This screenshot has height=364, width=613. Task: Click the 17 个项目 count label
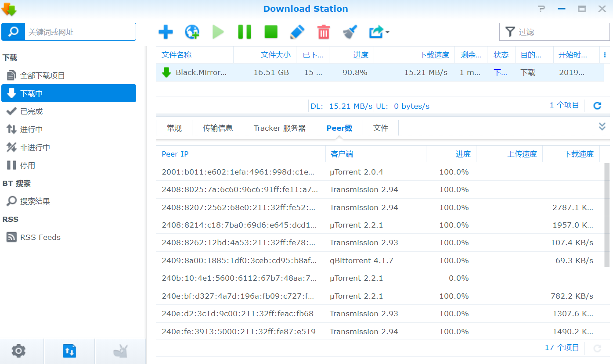[562, 347]
